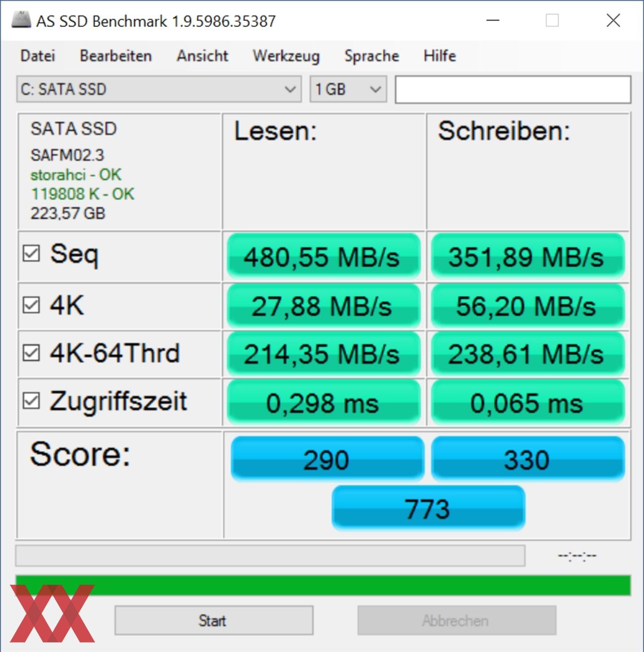Open the Datei menu

click(38, 56)
